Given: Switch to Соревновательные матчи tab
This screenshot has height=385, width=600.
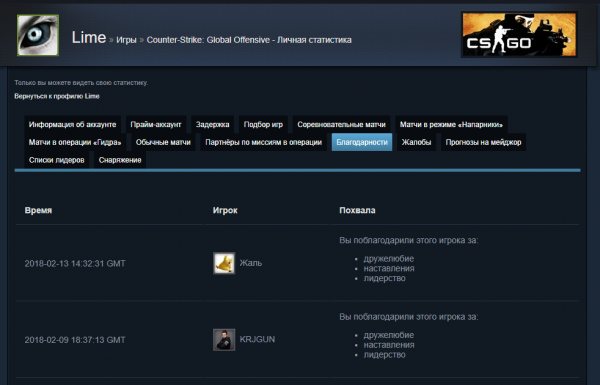Looking at the screenshot, I should 341,124.
